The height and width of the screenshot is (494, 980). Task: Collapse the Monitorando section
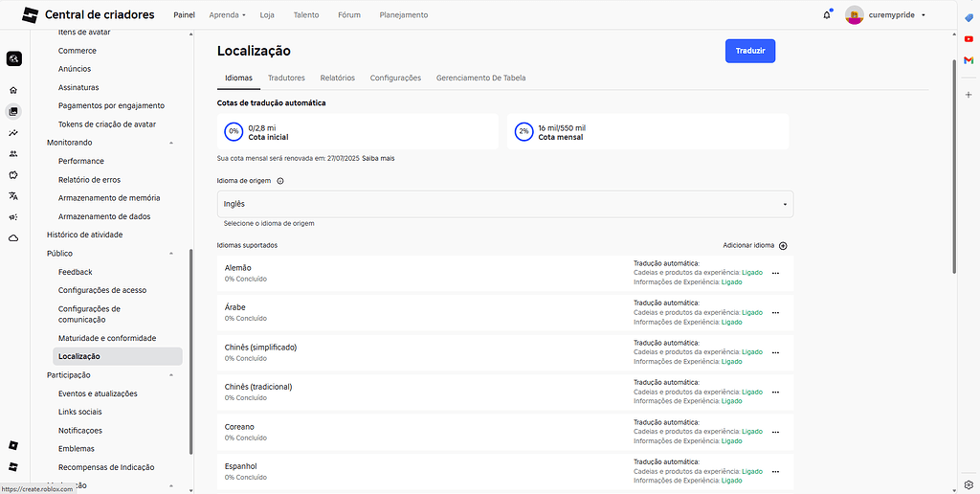click(x=171, y=143)
